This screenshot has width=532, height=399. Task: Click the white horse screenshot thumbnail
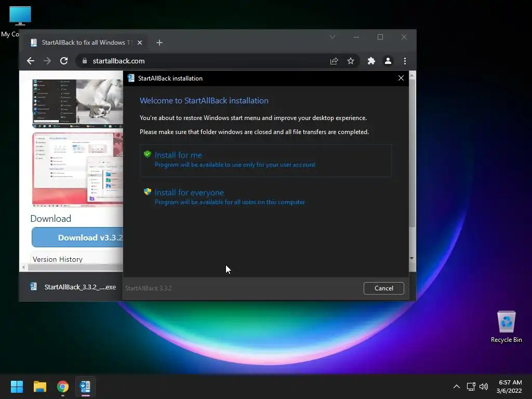click(77, 103)
